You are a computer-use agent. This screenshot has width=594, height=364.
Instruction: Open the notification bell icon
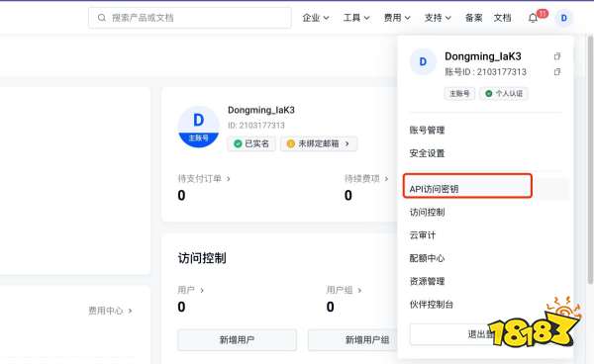(x=533, y=18)
